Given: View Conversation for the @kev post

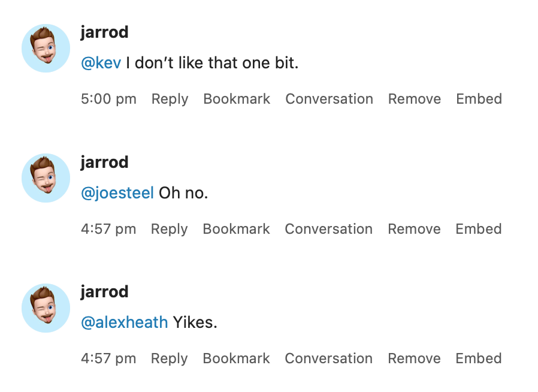Looking at the screenshot, I should (329, 99).
